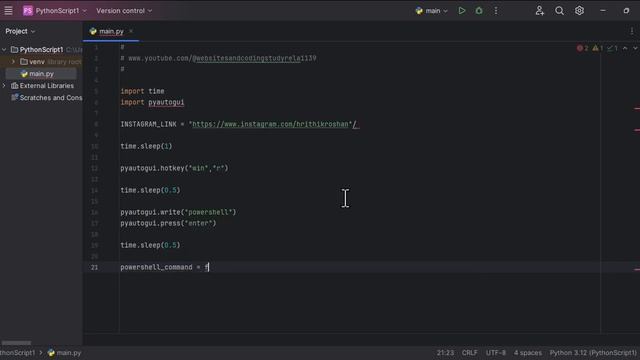This screenshot has width=640, height=360.
Task: Click the instagram.com URL string
Action: tap(270, 124)
